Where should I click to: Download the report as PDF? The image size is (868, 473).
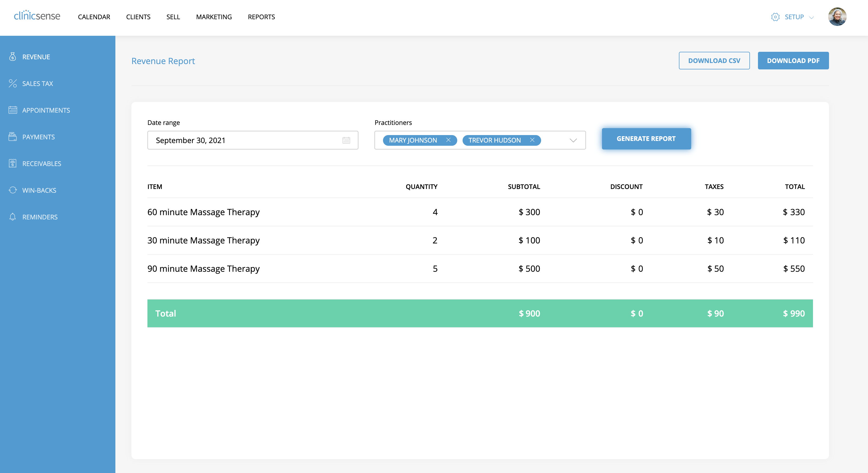point(793,61)
